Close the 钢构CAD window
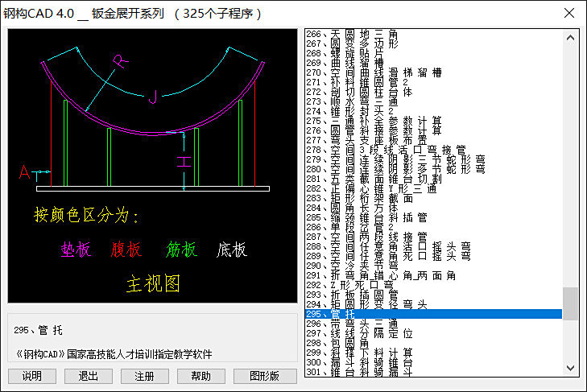Image resolution: width=587 pixels, height=392 pixels. point(568,14)
